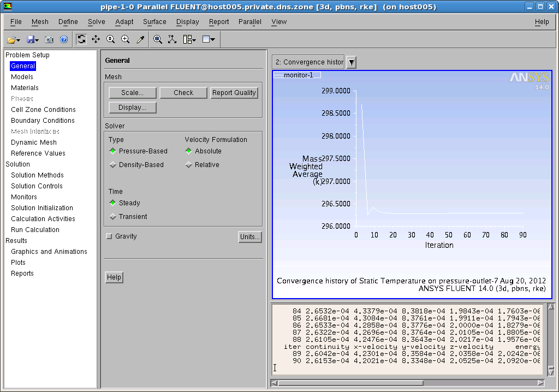Screen dimensions: 559x392
Task: Select Density-Based solver type
Action: click(136, 165)
